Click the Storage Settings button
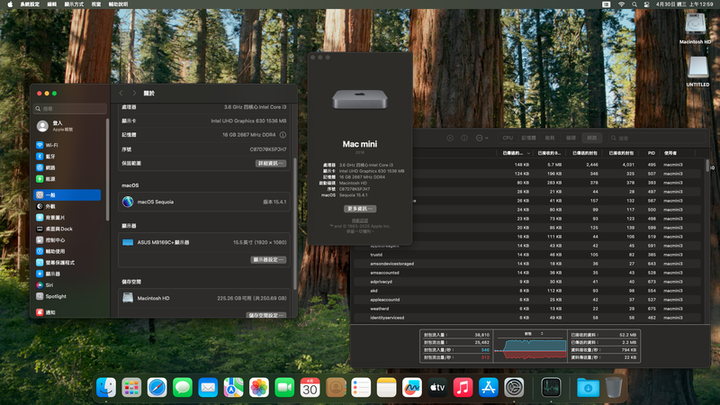Screen dimensions: 720x405 pos(266,315)
